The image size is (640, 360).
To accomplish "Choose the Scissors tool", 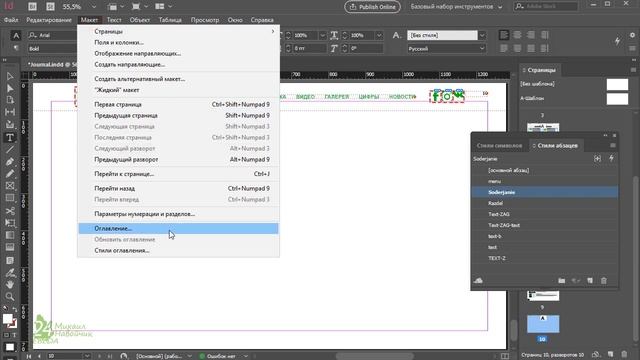I will click(10, 211).
